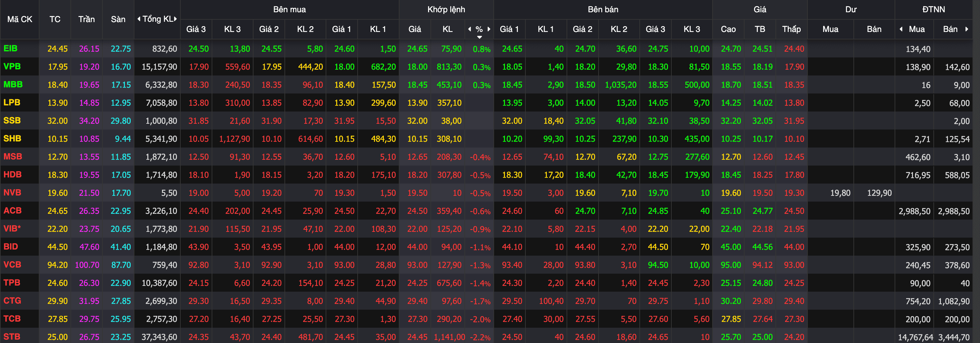Click SHB buy volume 1,127,90

pyautogui.click(x=234, y=139)
